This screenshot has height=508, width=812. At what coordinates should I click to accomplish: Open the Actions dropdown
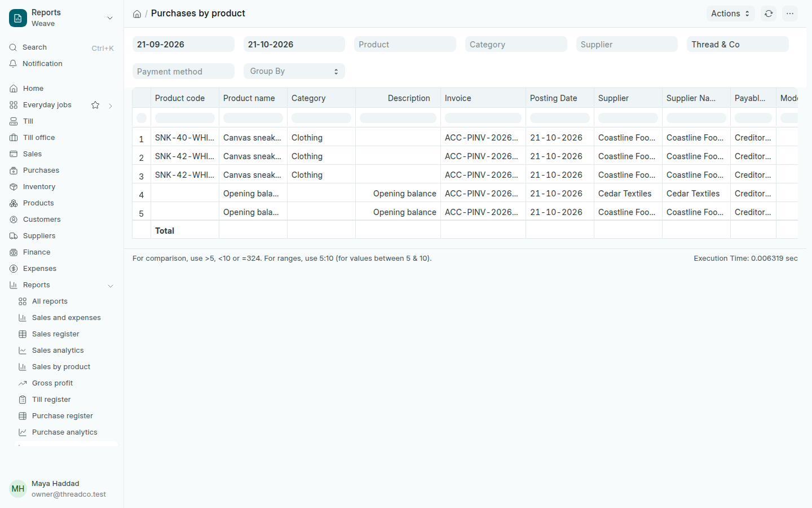(x=730, y=14)
